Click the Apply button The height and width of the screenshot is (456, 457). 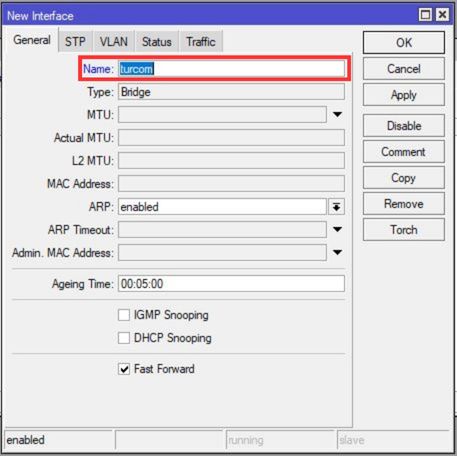pyautogui.click(x=404, y=95)
